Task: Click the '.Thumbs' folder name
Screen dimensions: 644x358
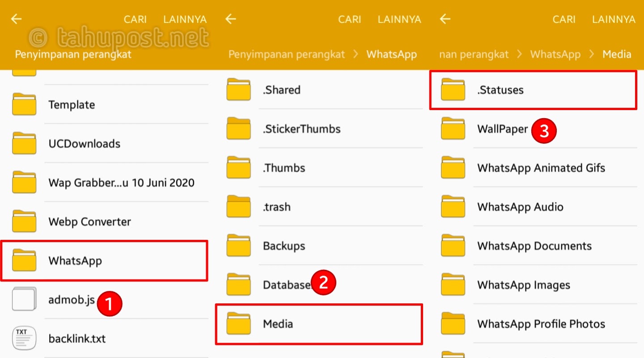Action: coord(284,168)
